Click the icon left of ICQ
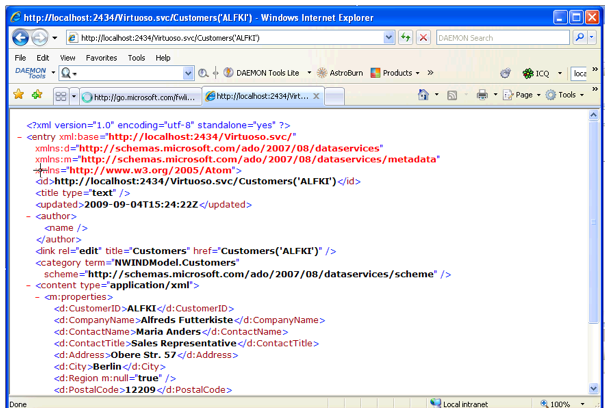The image size is (613, 420). (505, 73)
